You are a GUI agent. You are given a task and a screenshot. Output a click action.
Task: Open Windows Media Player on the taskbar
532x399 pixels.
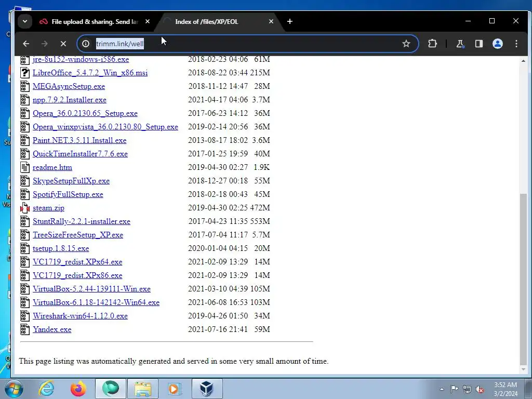175,389
